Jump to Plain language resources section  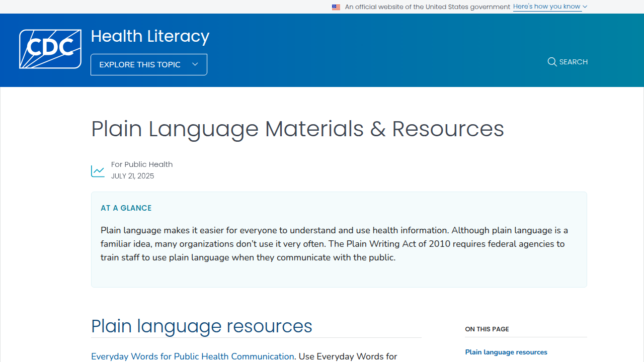point(506,352)
